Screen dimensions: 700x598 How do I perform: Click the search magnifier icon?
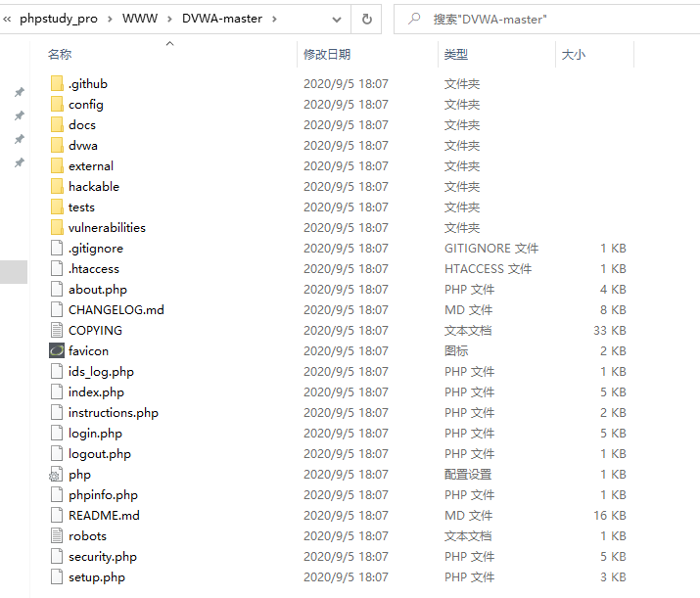point(414,19)
